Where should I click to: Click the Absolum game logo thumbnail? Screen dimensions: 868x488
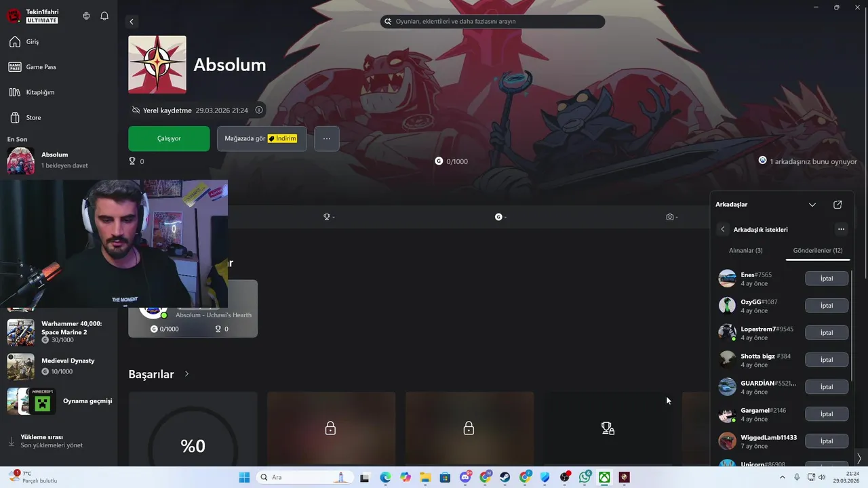pos(157,64)
